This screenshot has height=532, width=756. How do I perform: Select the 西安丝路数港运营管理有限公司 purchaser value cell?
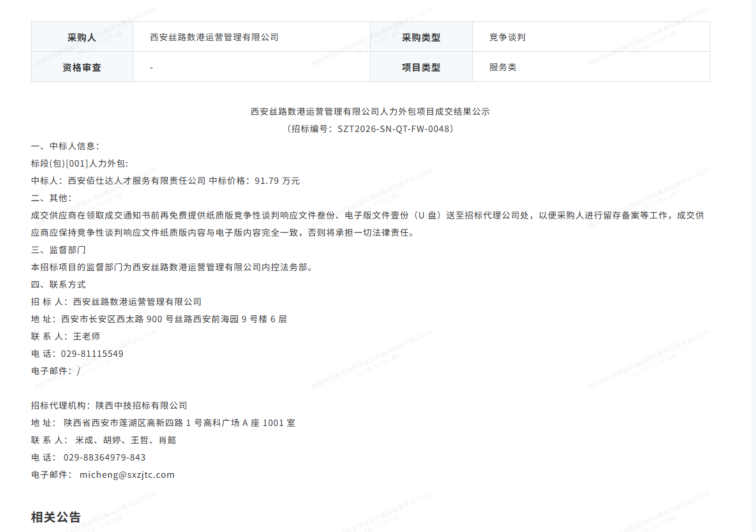pyautogui.click(x=214, y=37)
